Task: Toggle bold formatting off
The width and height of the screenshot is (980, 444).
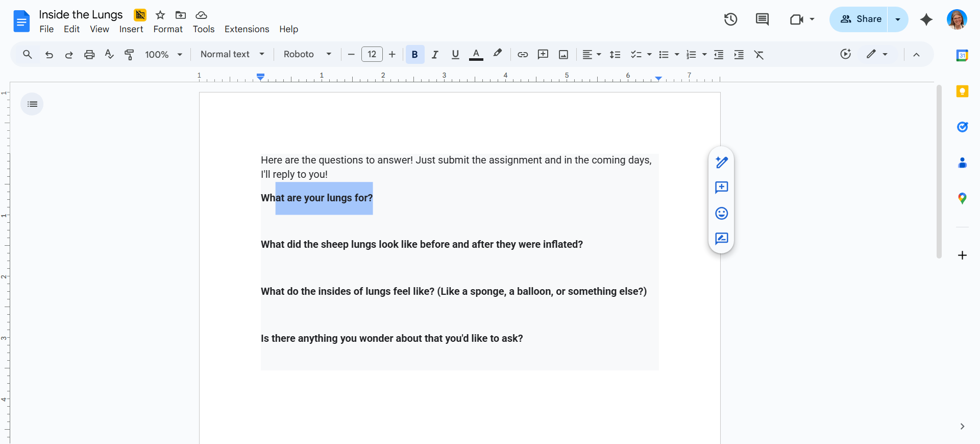Action: tap(415, 54)
